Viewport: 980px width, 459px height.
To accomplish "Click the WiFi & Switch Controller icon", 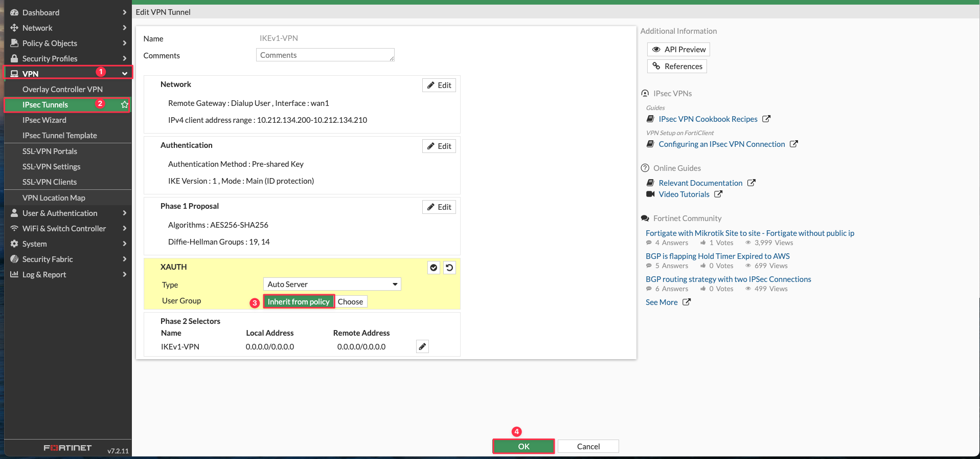I will click(x=14, y=228).
